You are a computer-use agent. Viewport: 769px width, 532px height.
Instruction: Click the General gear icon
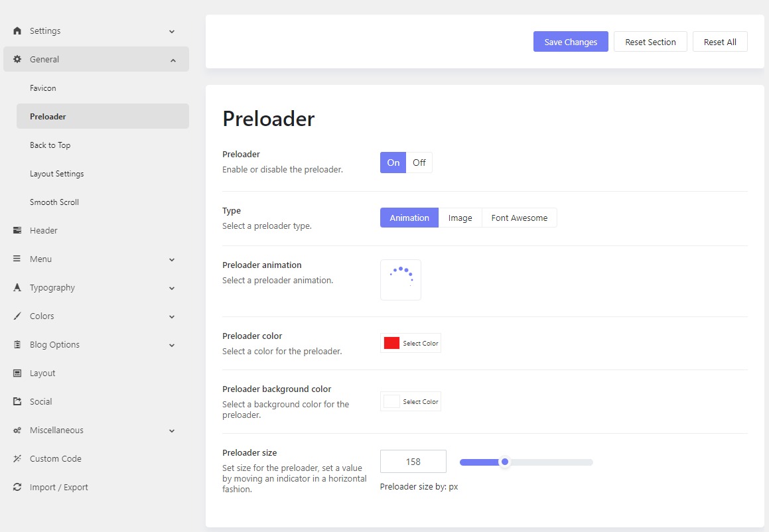click(x=17, y=59)
